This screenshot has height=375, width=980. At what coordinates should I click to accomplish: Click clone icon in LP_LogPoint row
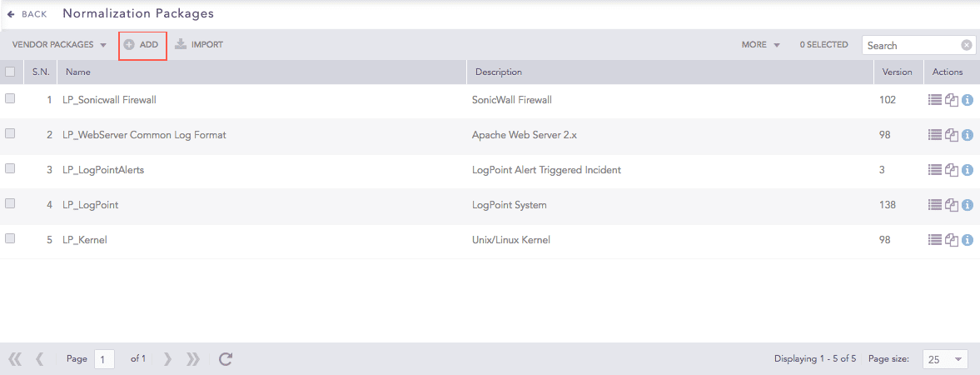(952, 205)
